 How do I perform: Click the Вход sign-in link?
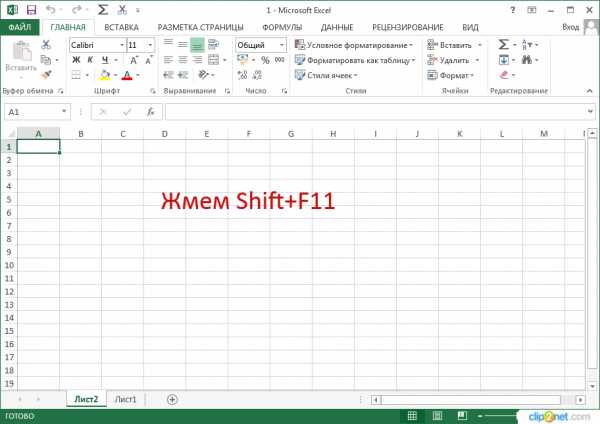point(570,27)
